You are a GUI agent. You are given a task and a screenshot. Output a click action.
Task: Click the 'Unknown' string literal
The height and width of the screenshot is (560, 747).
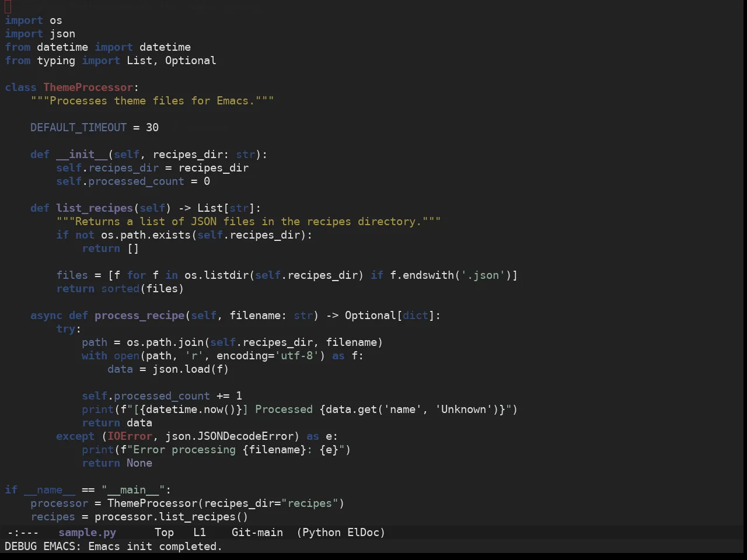pos(464,409)
